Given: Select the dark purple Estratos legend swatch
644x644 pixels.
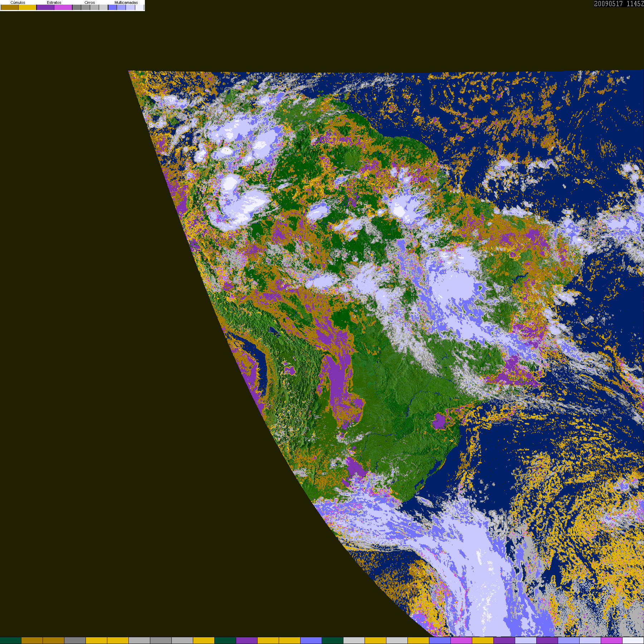Looking at the screenshot, I should (45, 7).
